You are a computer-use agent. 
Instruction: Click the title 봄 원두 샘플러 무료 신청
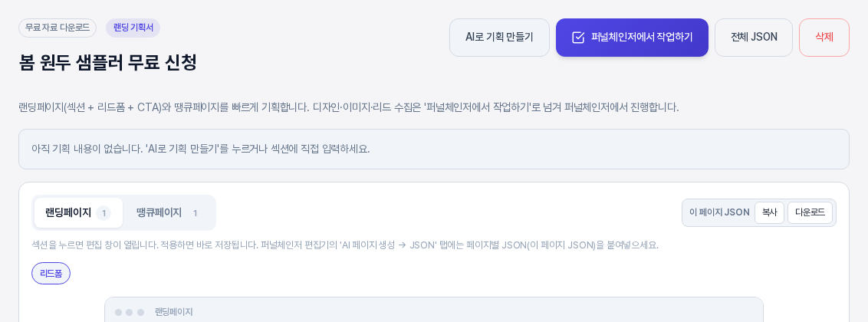click(108, 63)
